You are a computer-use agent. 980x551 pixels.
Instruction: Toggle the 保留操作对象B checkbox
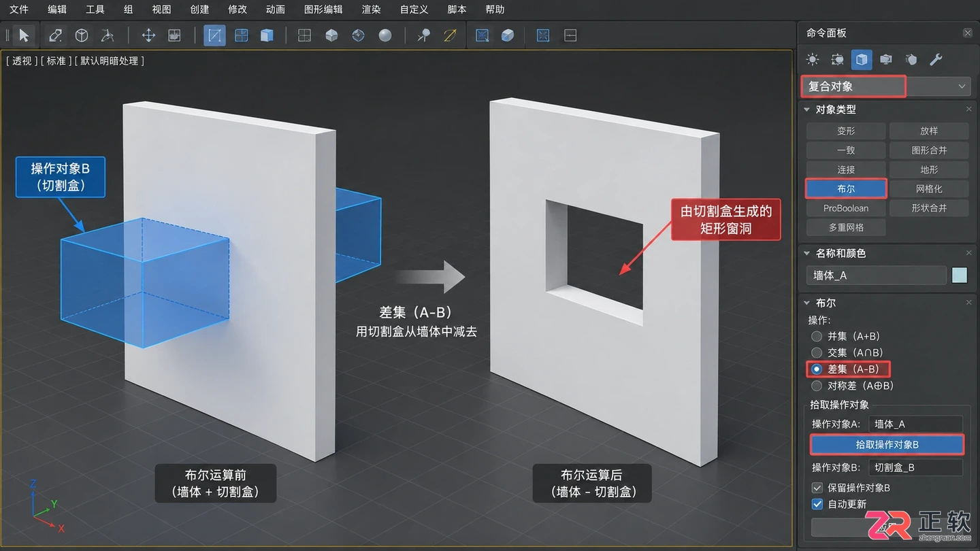coord(817,488)
